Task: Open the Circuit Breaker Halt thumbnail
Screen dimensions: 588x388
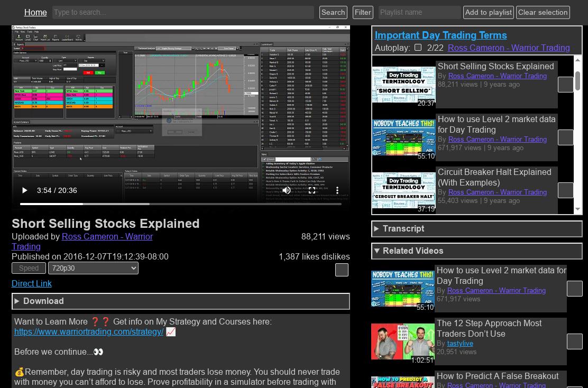Action: [x=403, y=190]
